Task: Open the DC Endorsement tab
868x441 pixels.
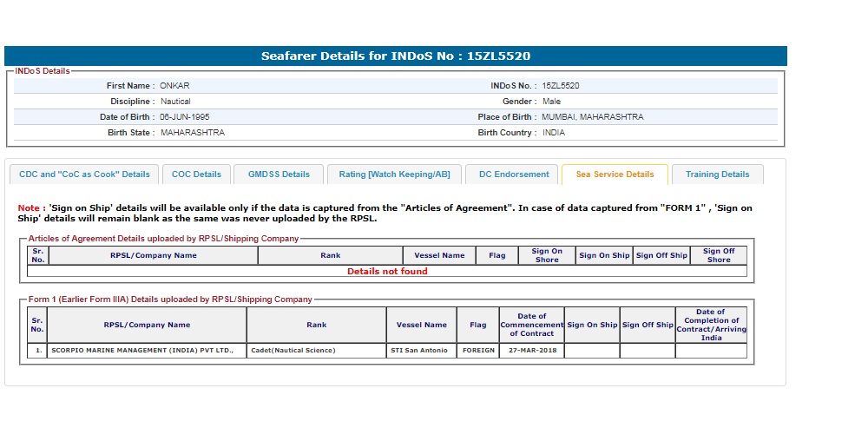Action: point(514,174)
